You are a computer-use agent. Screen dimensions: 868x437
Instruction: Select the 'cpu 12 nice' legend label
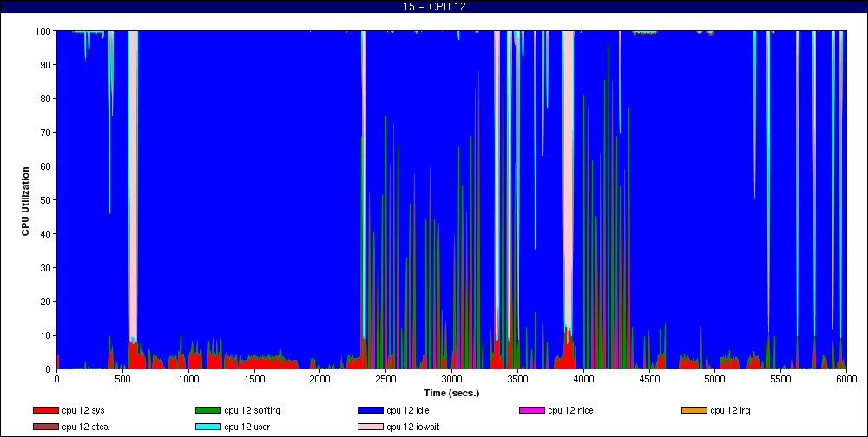point(571,410)
